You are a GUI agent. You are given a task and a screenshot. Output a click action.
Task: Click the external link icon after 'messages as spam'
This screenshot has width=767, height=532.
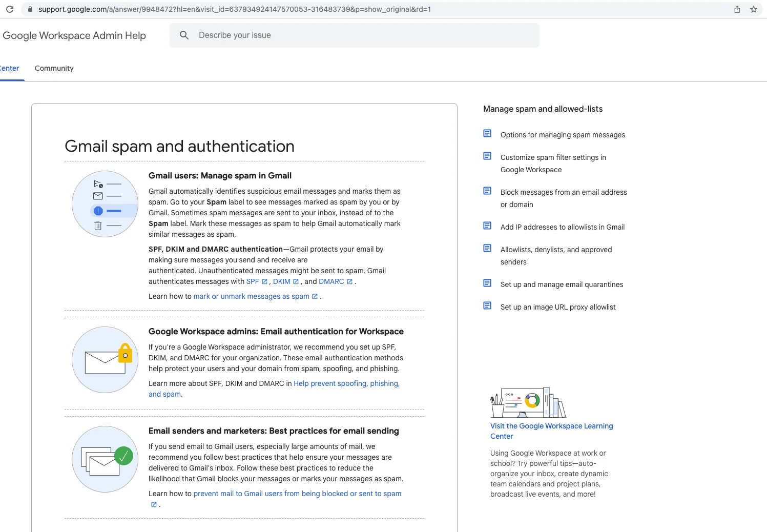point(315,296)
